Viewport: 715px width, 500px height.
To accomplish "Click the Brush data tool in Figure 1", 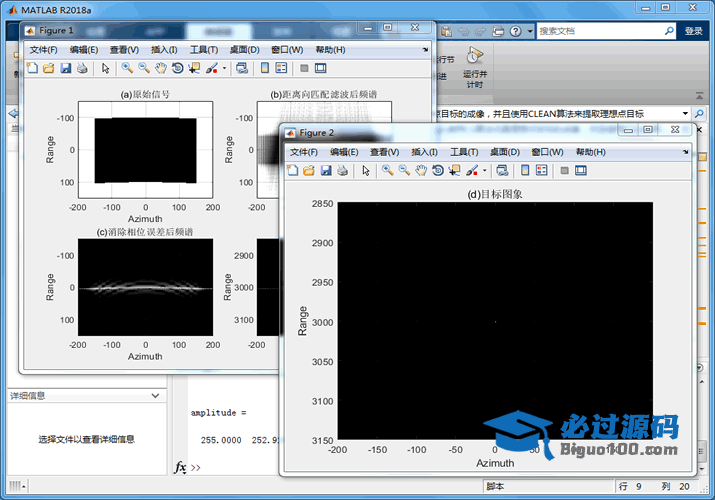I will (x=212, y=68).
